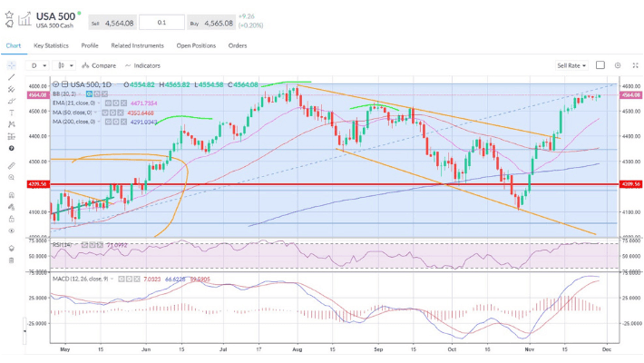Open the Profile tab
This screenshot has height=363, width=644.
(90, 45)
